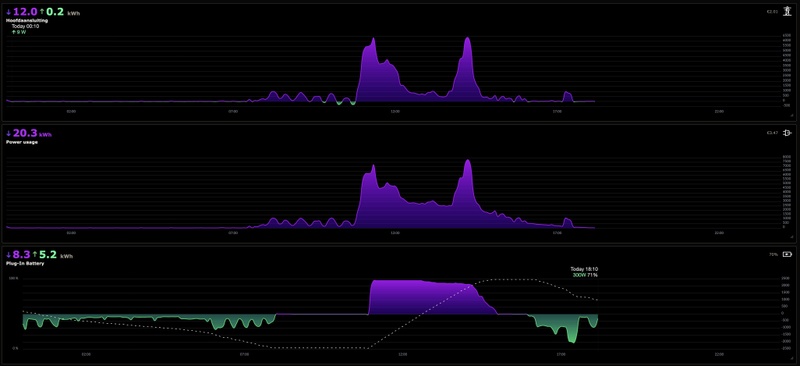Click the purple down arrow beside 20.3
Screen dimensions: 800x366
point(9,133)
